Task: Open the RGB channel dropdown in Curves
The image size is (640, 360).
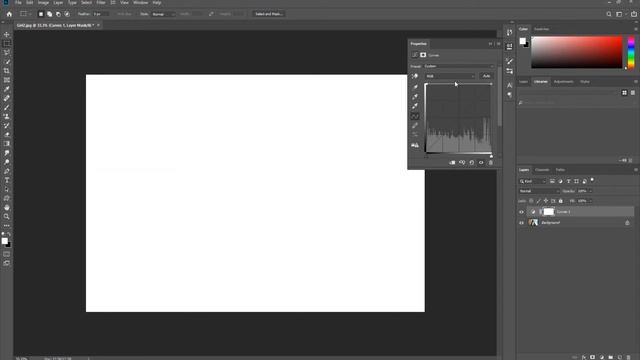Action: click(450, 76)
